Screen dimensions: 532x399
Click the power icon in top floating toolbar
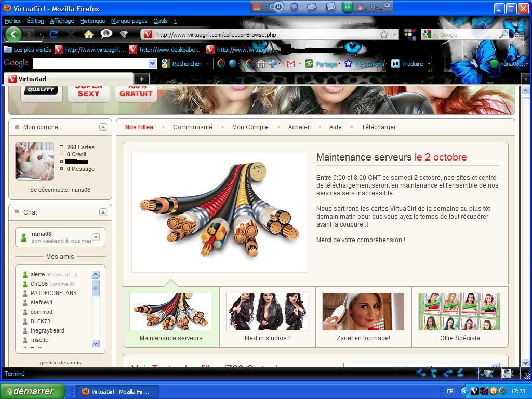(x=278, y=7)
